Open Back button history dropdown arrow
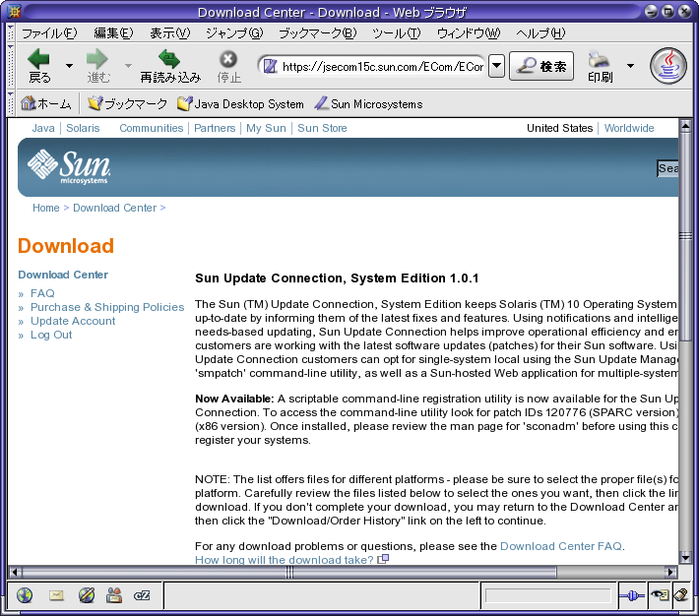 point(69,66)
